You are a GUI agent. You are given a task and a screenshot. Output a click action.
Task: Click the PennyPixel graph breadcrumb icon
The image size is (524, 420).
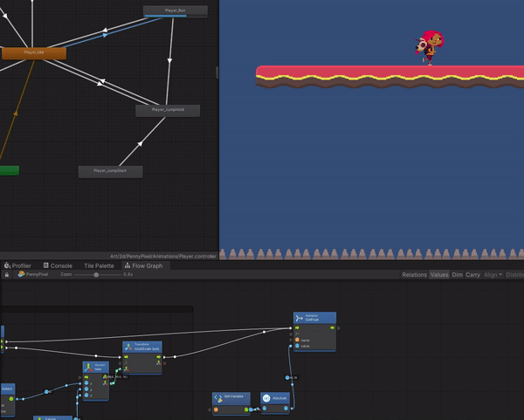[x=21, y=274]
